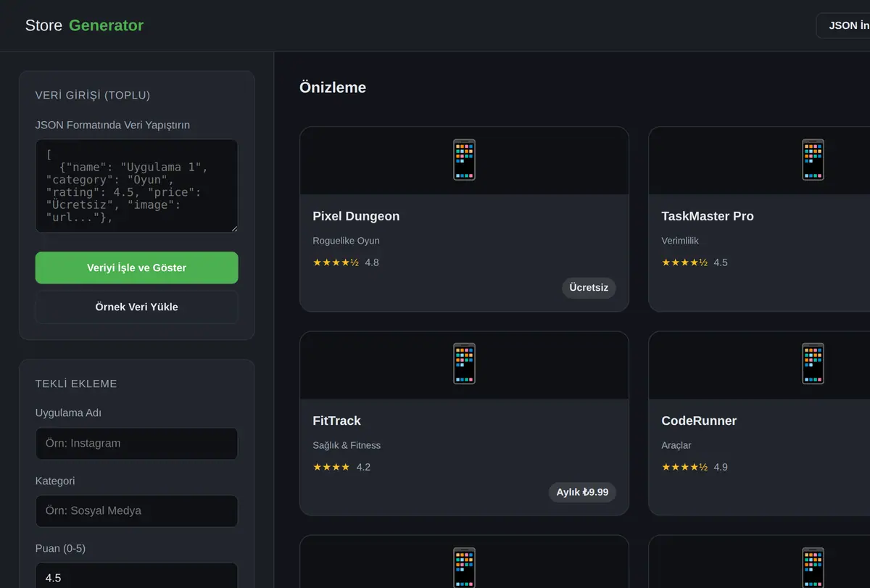Click the phone icon on Pixel Dungeon card
Image resolution: width=870 pixels, height=588 pixels.
(x=464, y=160)
